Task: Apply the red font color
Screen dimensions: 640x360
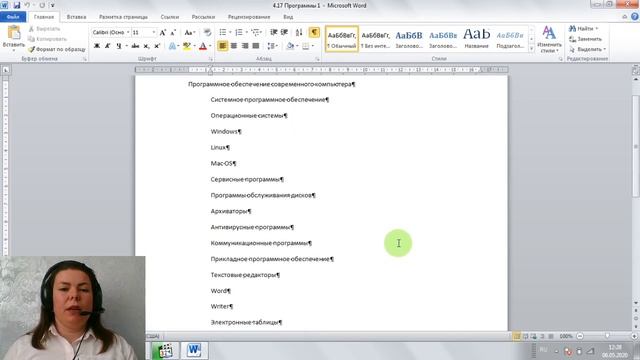Action: coord(203,46)
